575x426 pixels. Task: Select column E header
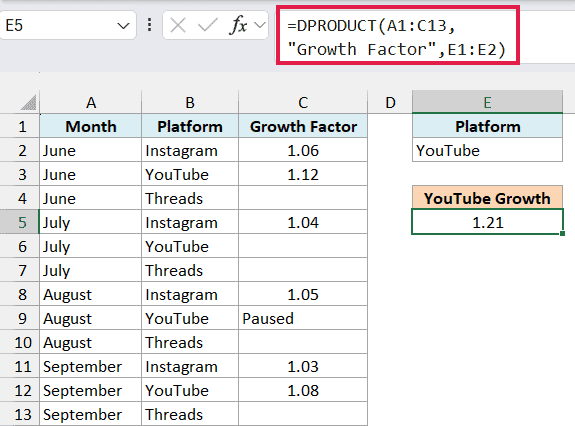tap(487, 103)
